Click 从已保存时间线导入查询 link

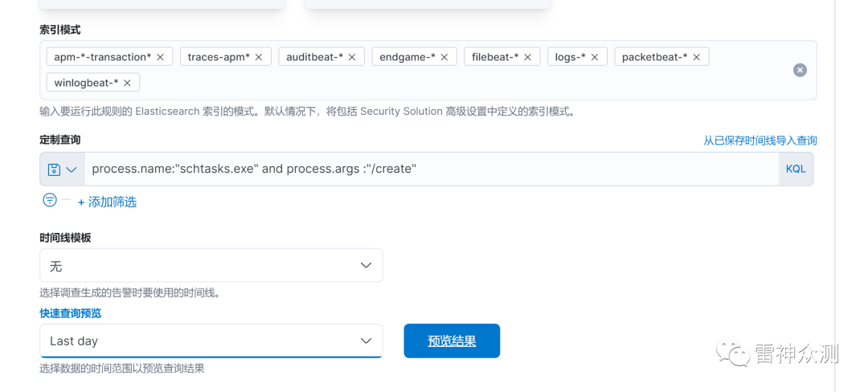pos(760,141)
